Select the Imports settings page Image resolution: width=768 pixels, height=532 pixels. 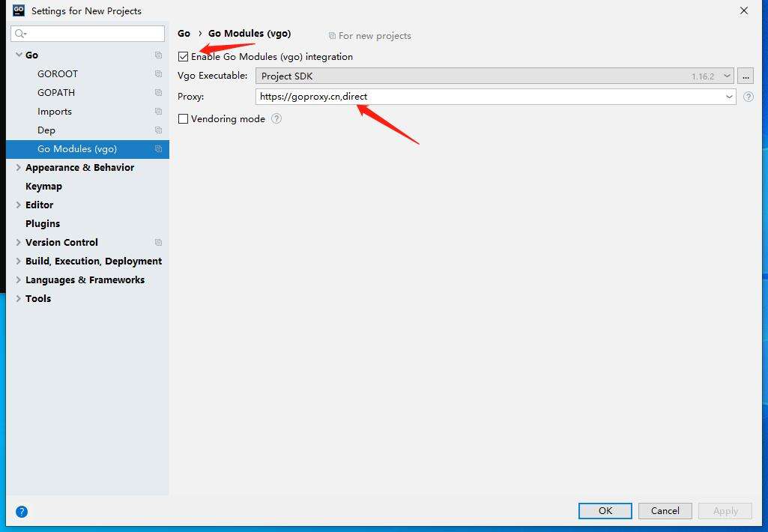pos(55,112)
